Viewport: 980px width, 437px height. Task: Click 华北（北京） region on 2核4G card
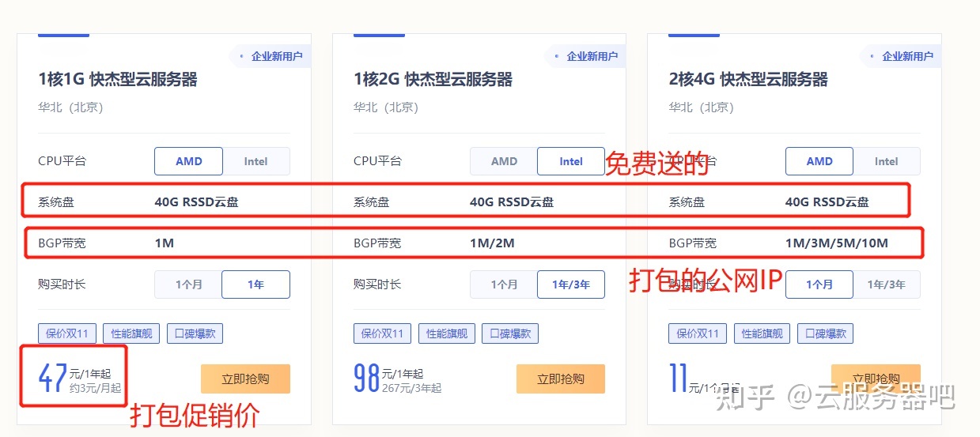click(x=702, y=107)
